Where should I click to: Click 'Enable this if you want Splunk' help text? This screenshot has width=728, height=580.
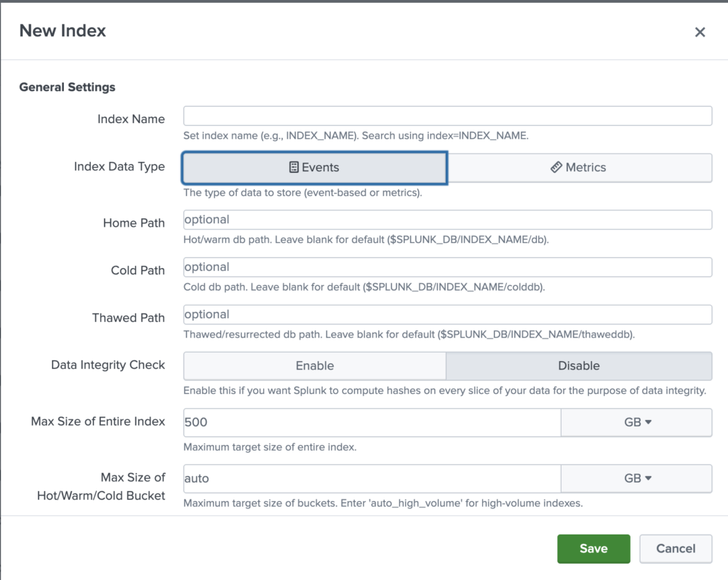(x=445, y=391)
